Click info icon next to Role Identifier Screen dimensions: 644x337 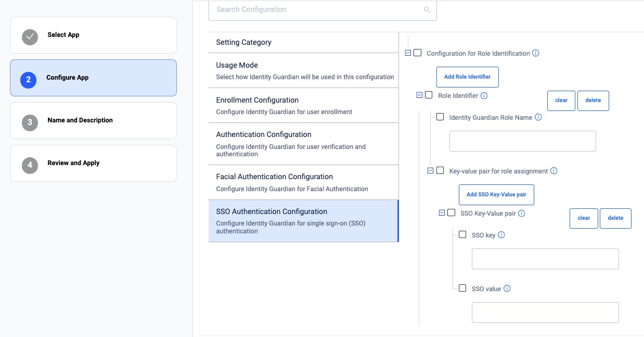click(484, 96)
